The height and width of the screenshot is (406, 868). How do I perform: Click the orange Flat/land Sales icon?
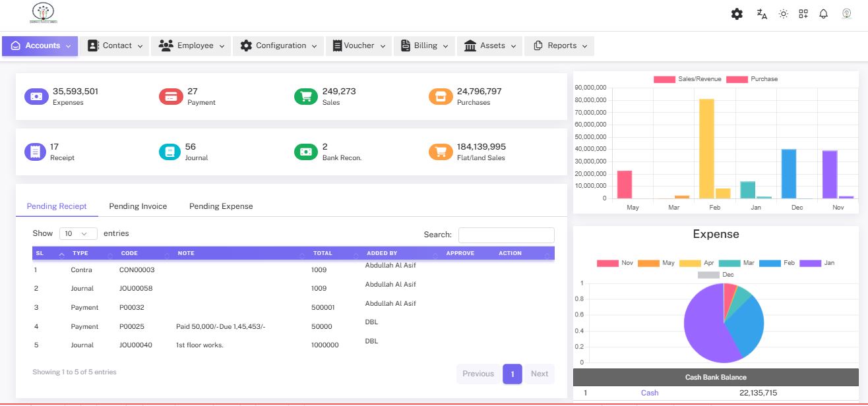coord(441,152)
